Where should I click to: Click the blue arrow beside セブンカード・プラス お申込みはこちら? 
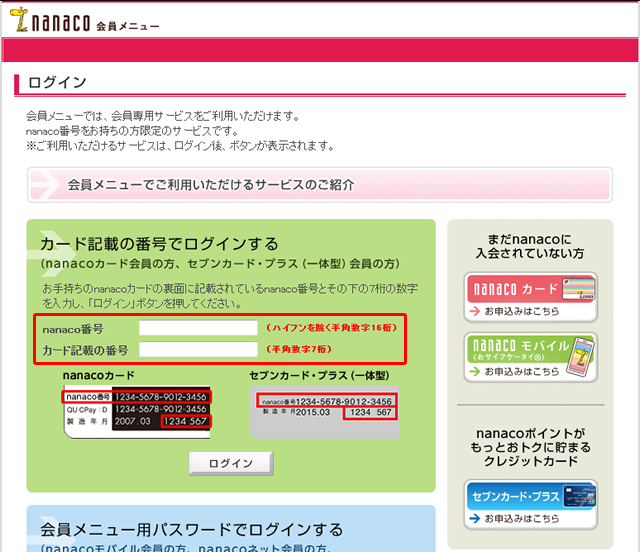[475, 519]
